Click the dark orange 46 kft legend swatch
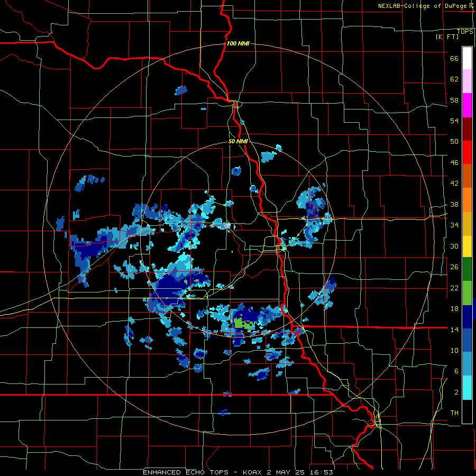The height and width of the screenshot is (476, 476). (x=467, y=176)
